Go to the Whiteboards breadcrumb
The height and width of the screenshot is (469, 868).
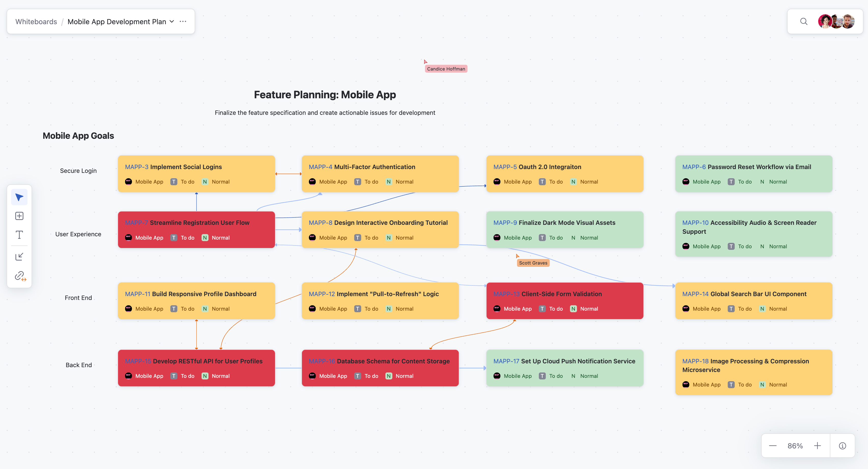click(36, 22)
